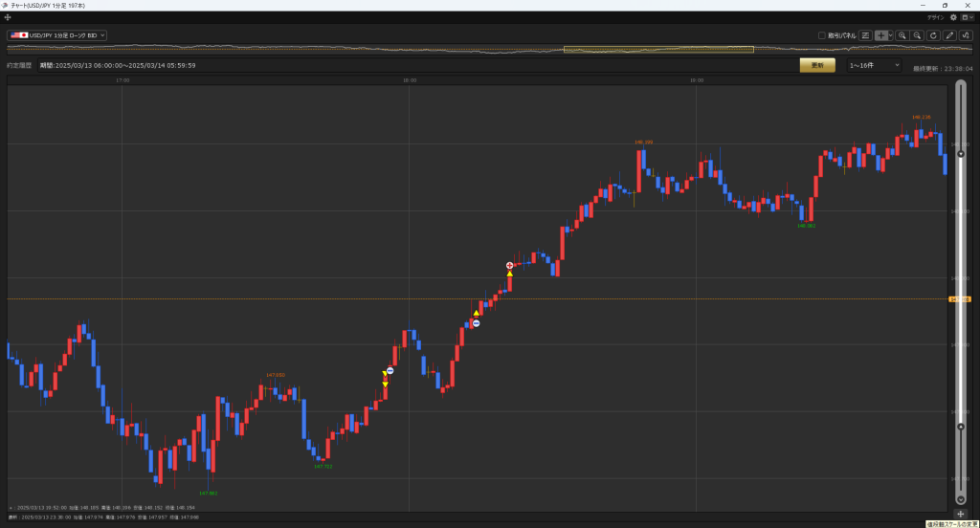
Task: Open the chart display settings icon
Action: pos(865,35)
